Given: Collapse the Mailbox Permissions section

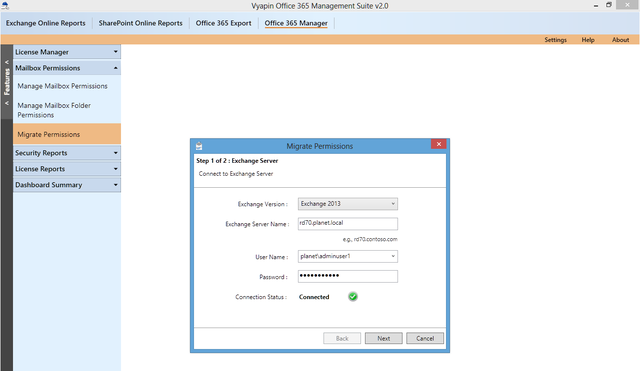Looking at the screenshot, I should [x=67, y=68].
